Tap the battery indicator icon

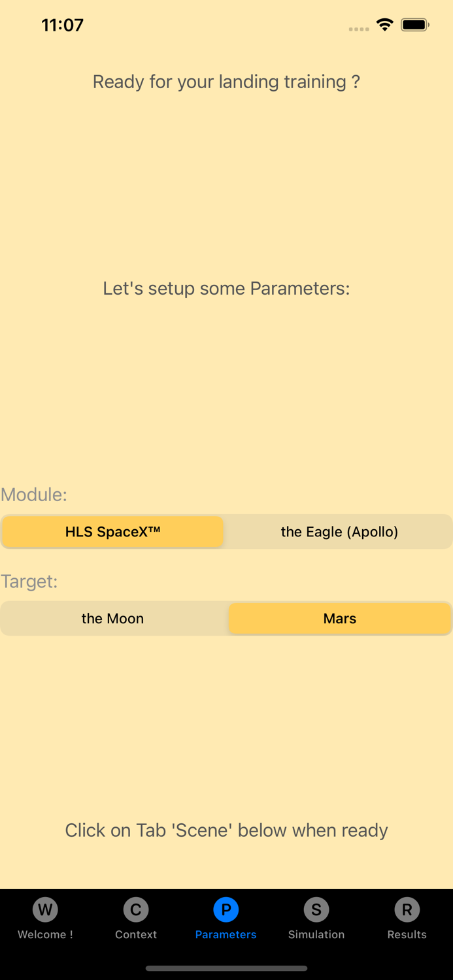414,24
